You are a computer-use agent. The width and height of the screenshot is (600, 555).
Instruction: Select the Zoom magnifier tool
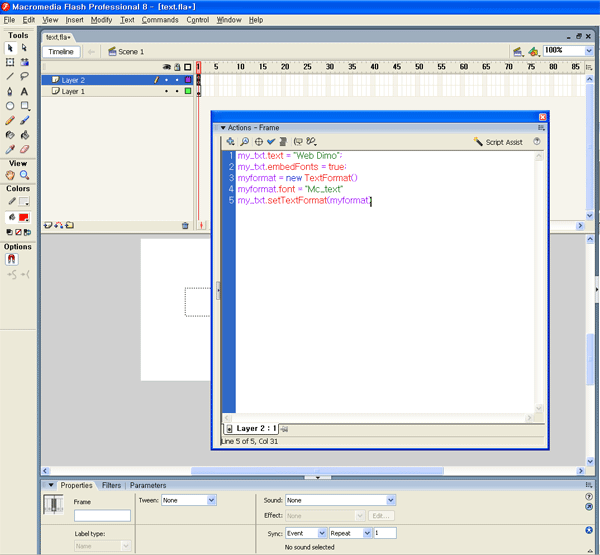coord(24,175)
